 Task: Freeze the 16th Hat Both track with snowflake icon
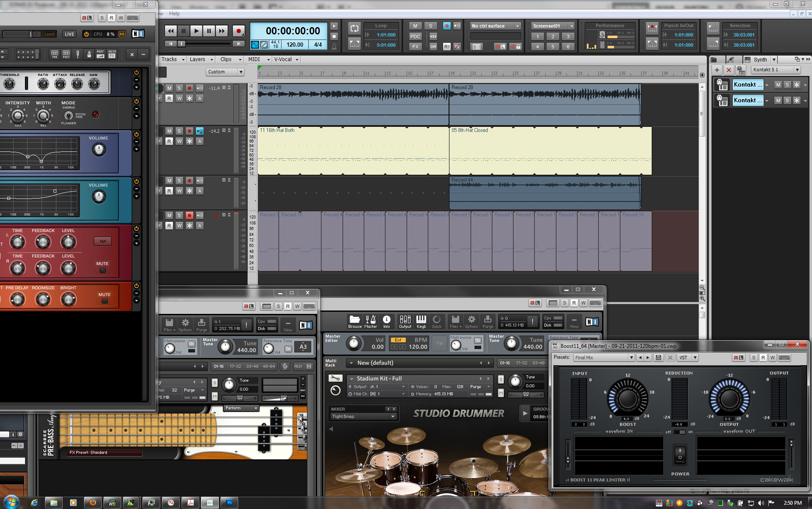pos(190,141)
